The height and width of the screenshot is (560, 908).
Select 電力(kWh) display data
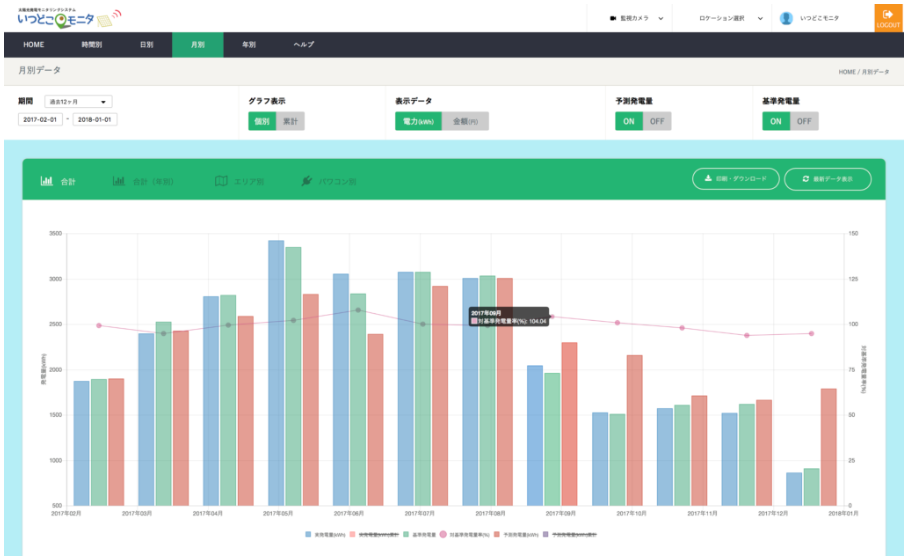pyautogui.click(x=418, y=121)
